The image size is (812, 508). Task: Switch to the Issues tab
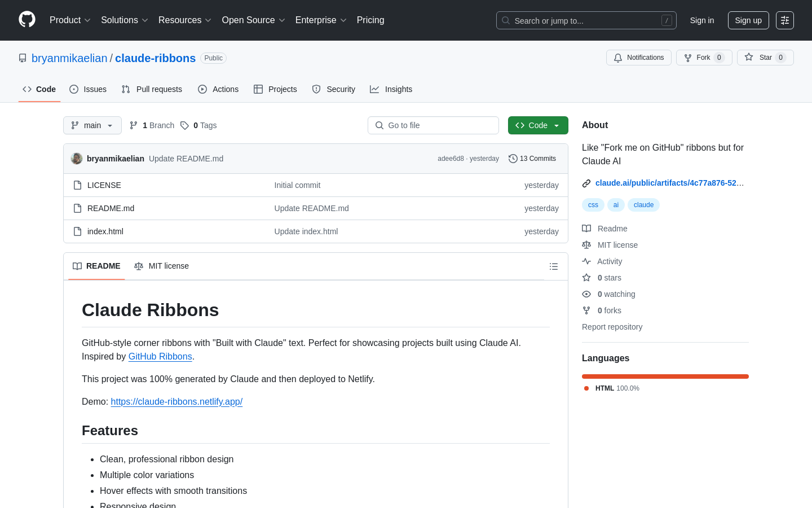[x=88, y=89]
